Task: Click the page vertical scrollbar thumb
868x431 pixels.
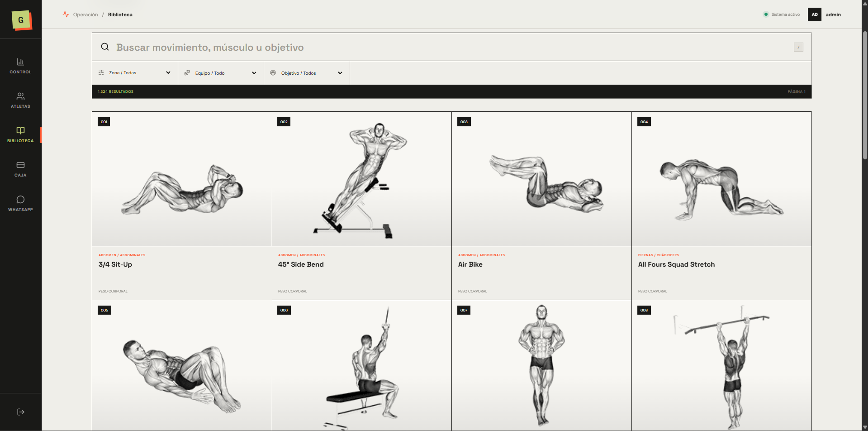Action: [x=865, y=95]
